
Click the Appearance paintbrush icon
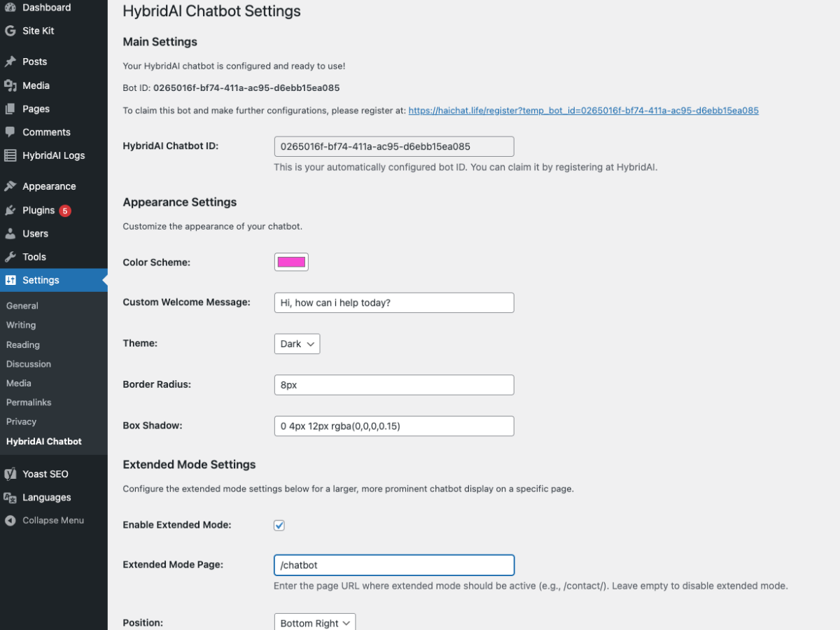(10, 186)
